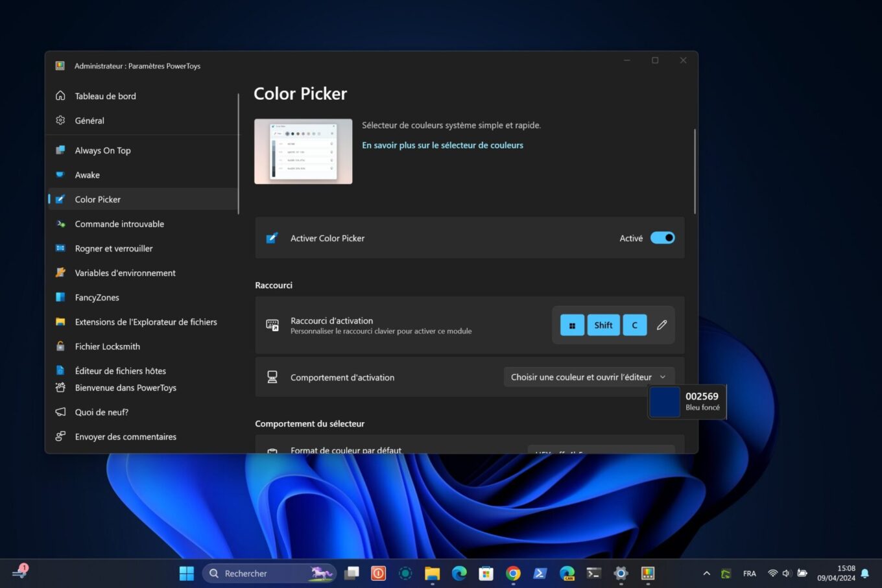Click PowerToys icon in the taskbar
Viewport: 882px width, 588px height.
point(647,573)
